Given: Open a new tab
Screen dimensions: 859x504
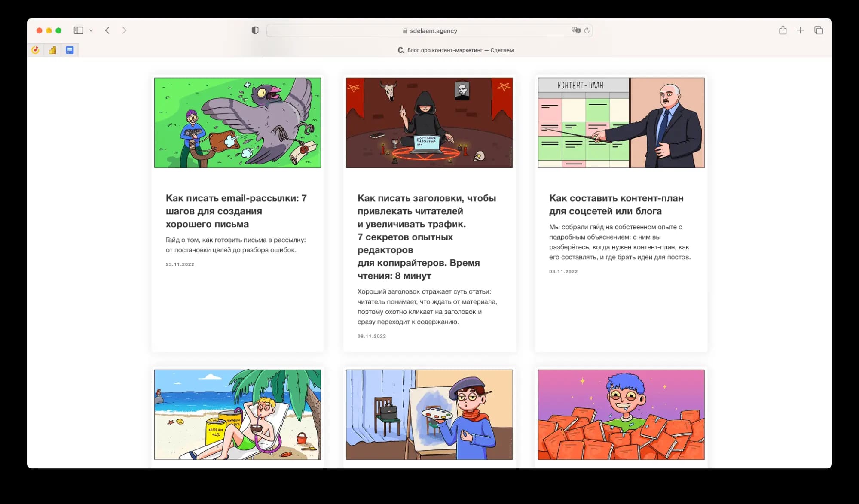Looking at the screenshot, I should (x=800, y=30).
